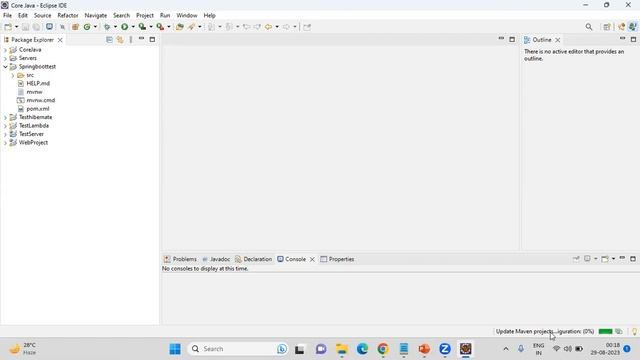The height and width of the screenshot is (360, 640).
Task: Start debugging with the bug icon
Action: (x=107, y=27)
